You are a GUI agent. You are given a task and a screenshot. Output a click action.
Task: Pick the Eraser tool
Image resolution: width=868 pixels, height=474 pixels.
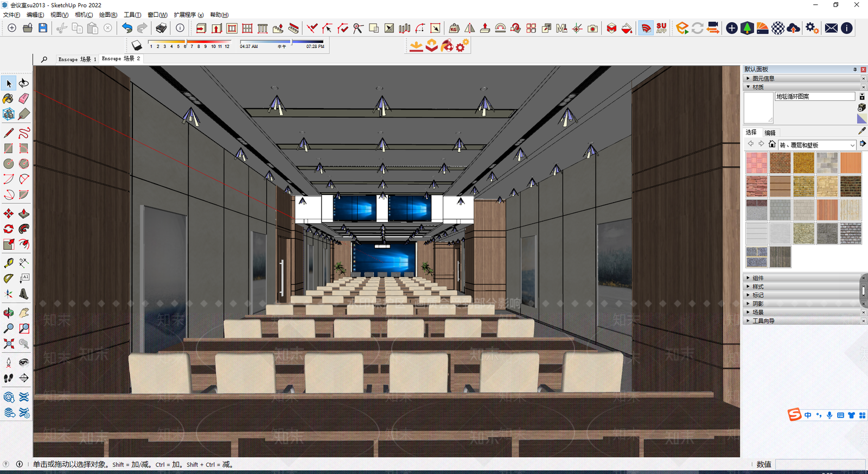click(24, 99)
